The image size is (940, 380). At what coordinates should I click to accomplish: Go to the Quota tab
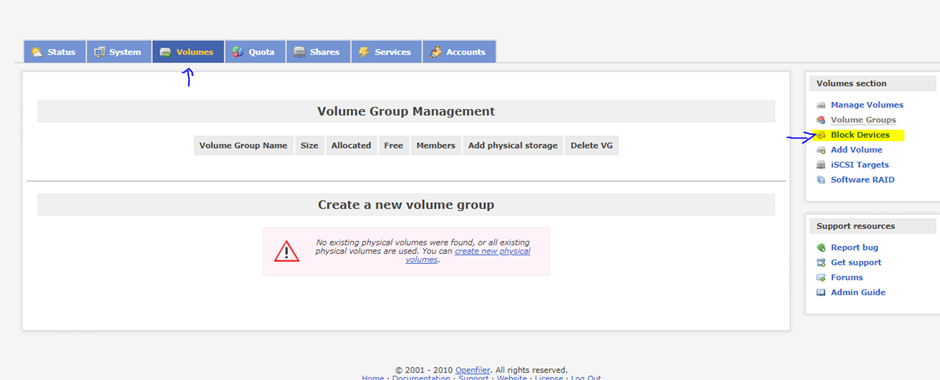[255, 52]
